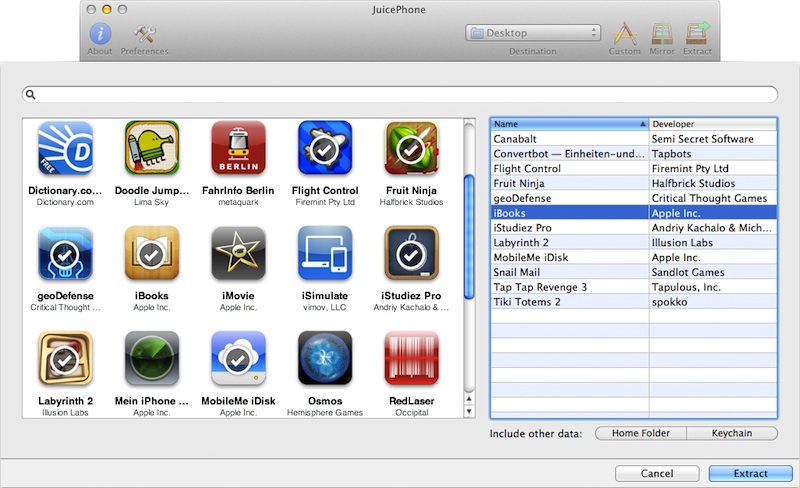Screen dimensions: 800x488
Task: Open the Desktop destination dropdown
Action: [532, 33]
